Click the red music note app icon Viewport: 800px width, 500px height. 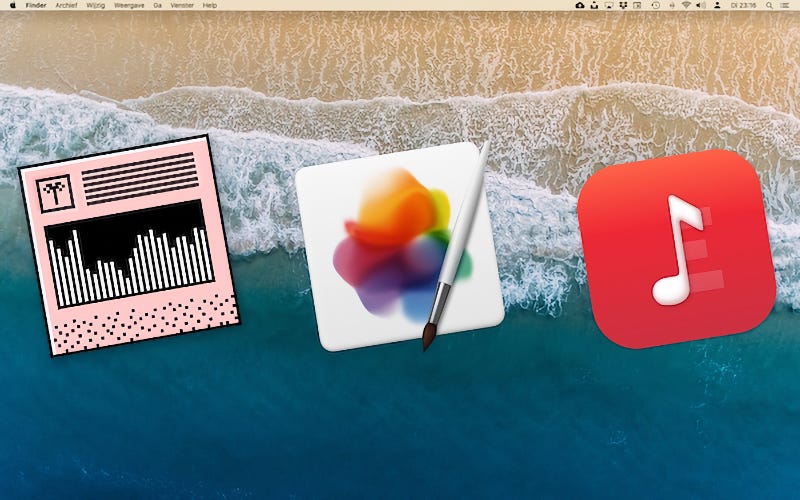point(677,249)
